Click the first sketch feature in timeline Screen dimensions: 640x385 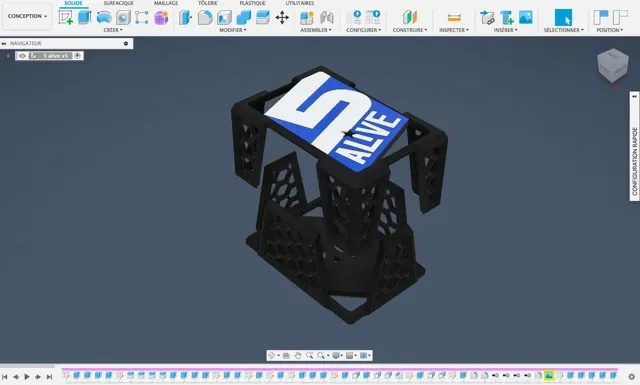point(66,375)
